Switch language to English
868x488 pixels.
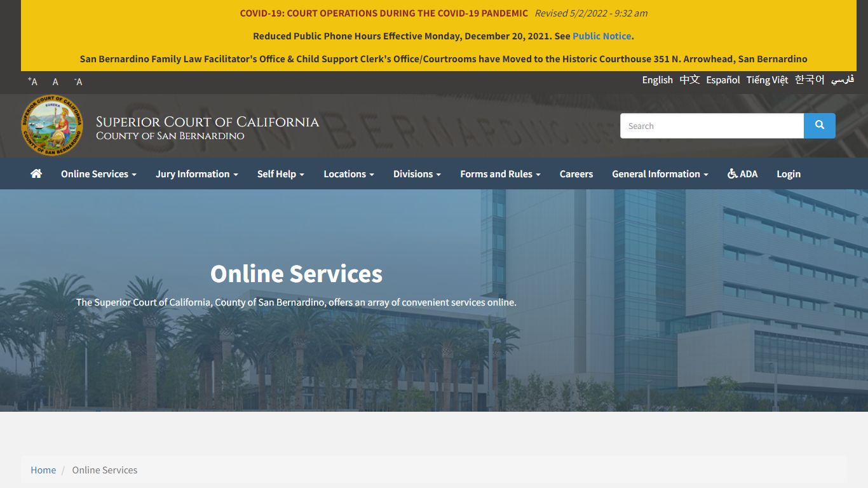click(657, 79)
